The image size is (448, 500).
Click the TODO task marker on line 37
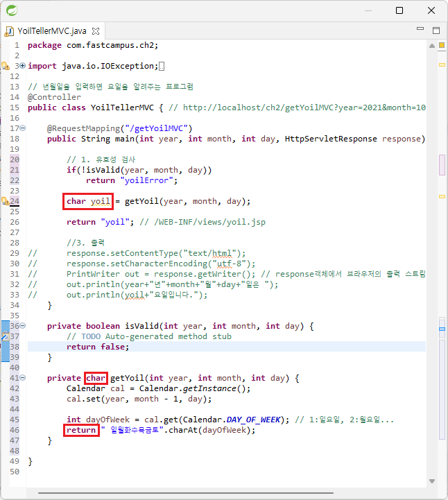point(6,336)
